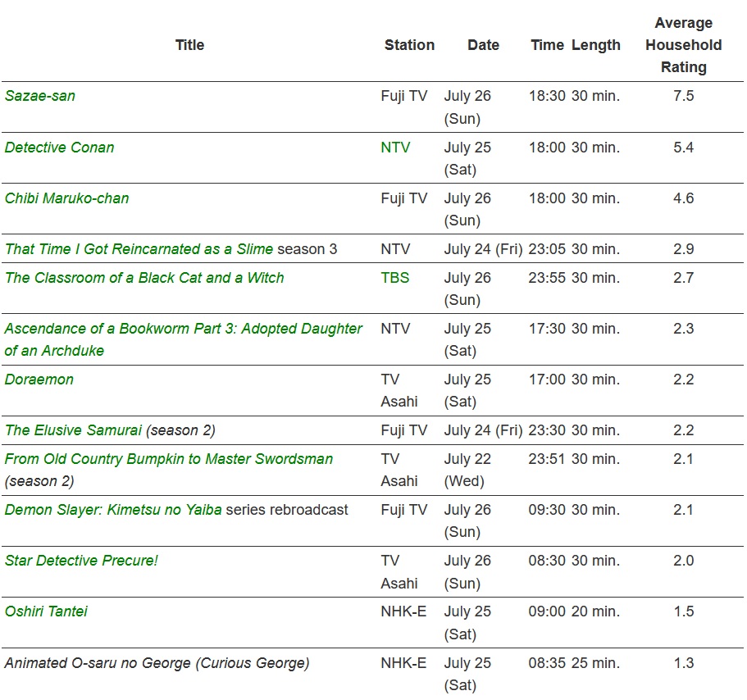This screenshot has height=700, width=747.
Task: Click the 17:30 time cell
Action: click(x=547, y=329)
